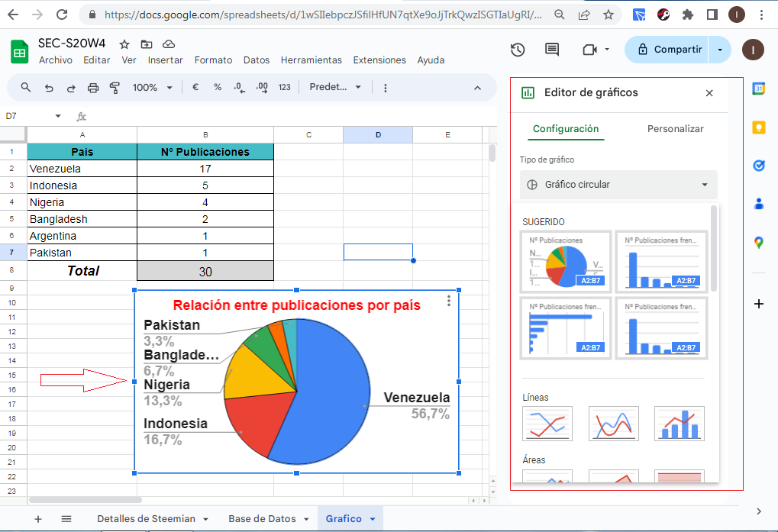Viewport: 778px width, 532px height.
Task: Switch to the Base de Datos sheet
Action: (x=262, y=518)
